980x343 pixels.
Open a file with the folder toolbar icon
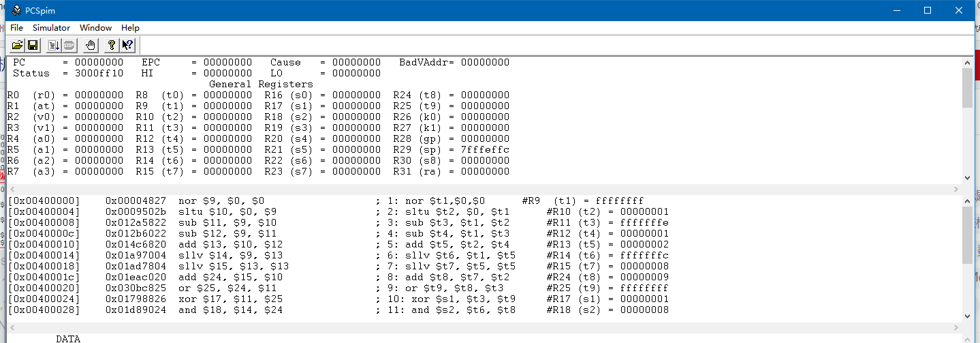click(17, 45)
